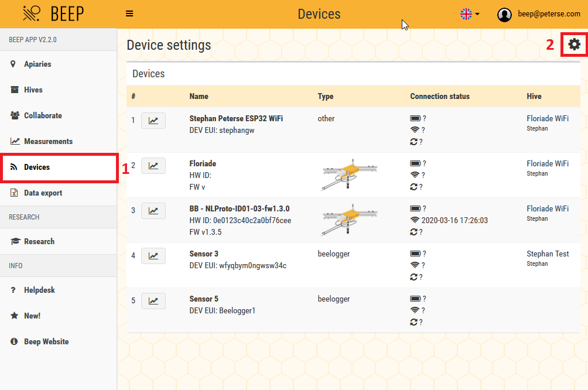Go to Apiaries in sidebar
This screenshot has width=588, height=390.
(x=59, y=64)
